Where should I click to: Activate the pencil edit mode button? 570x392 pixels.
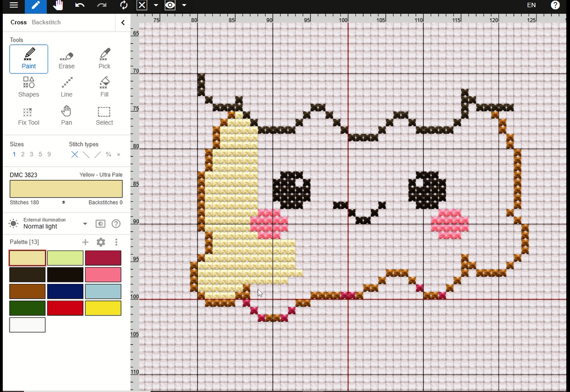point(36,5)
